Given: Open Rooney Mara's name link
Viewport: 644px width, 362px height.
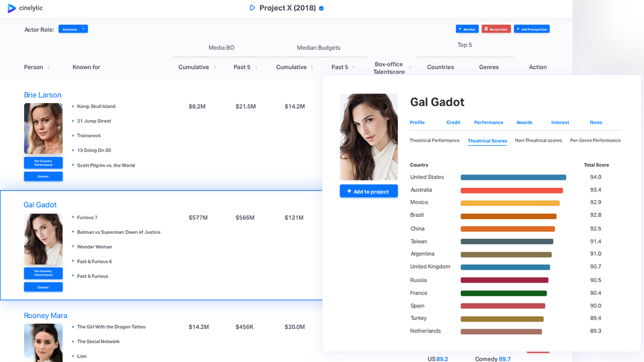Looking at the screenshot, I should click(46, 316).
